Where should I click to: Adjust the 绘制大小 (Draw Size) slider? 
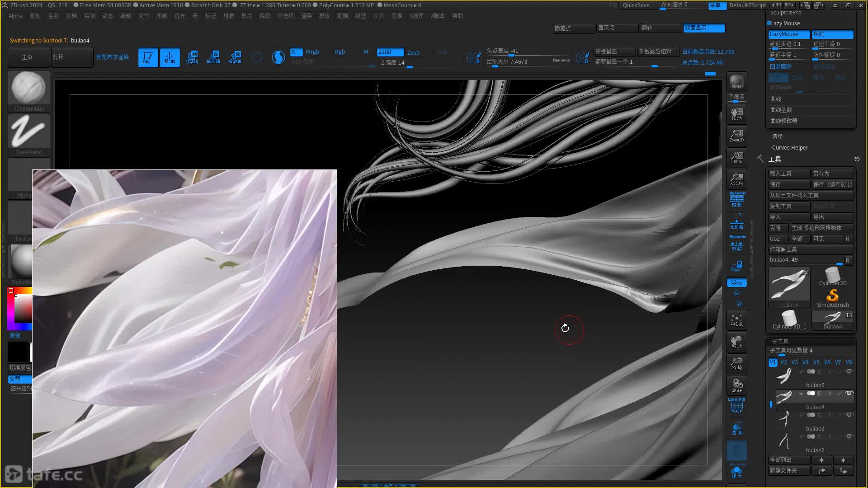tap(528, 62)
